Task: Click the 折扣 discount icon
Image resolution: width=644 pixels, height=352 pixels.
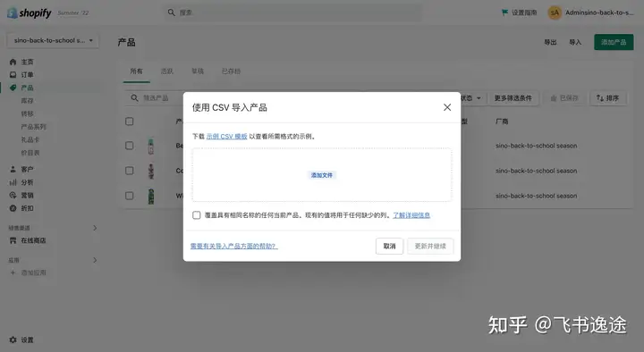Action: coord(13,208)
